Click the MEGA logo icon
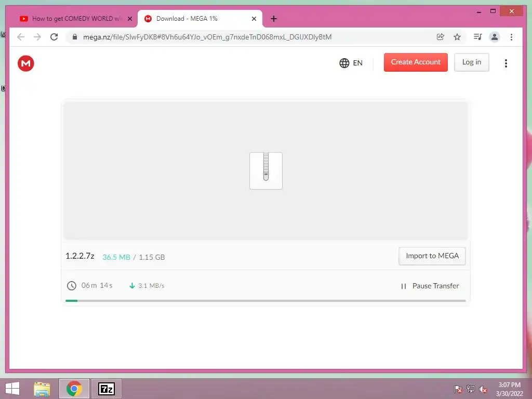This screenshot has height=399, width=532. tap(26, 63)
